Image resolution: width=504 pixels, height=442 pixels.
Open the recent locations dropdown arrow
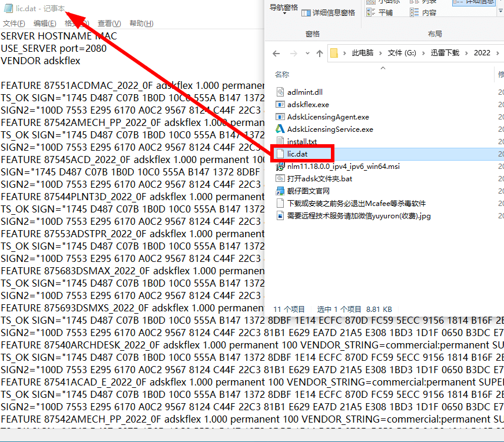[307, 54]
